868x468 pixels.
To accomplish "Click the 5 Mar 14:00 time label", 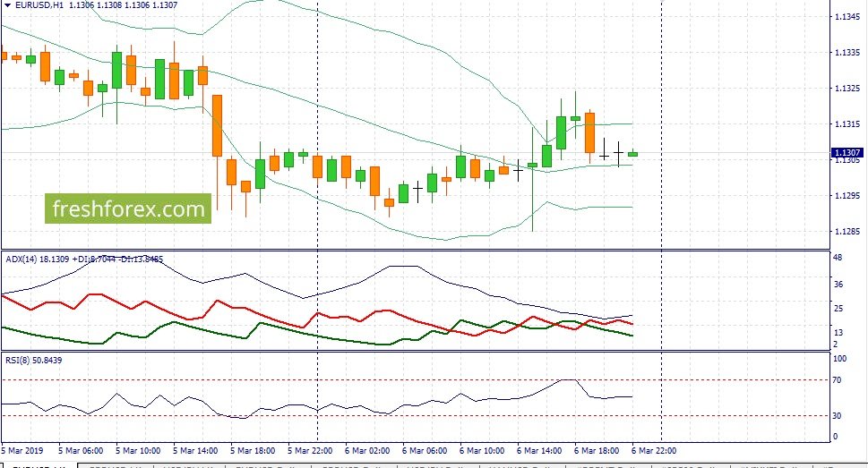I will (x=195, y=451).
